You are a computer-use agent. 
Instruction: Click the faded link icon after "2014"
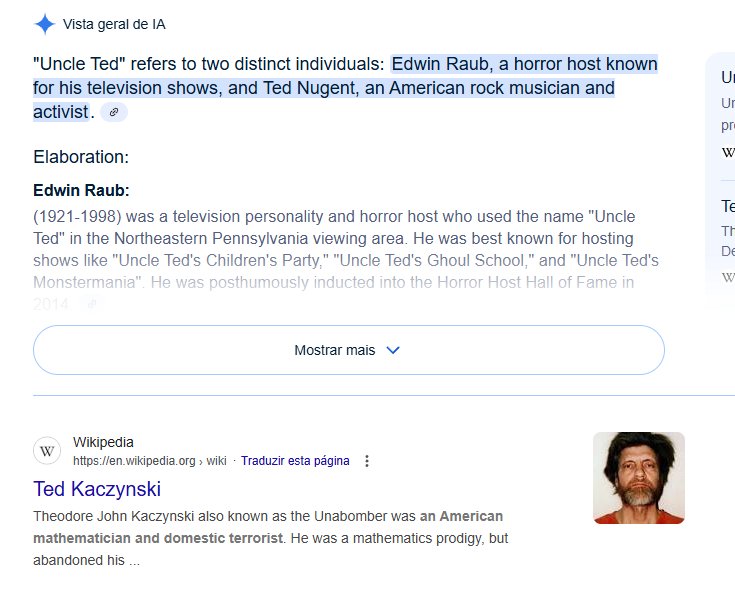(x=91, y=304)
